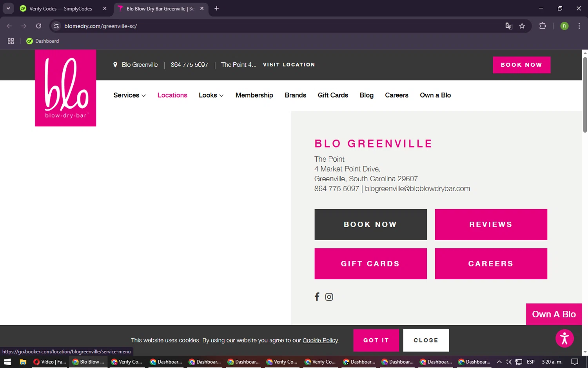This screenshot has width=588, height=368.
Task: Click the translate page icon in address bar
Action: (509, 26)
